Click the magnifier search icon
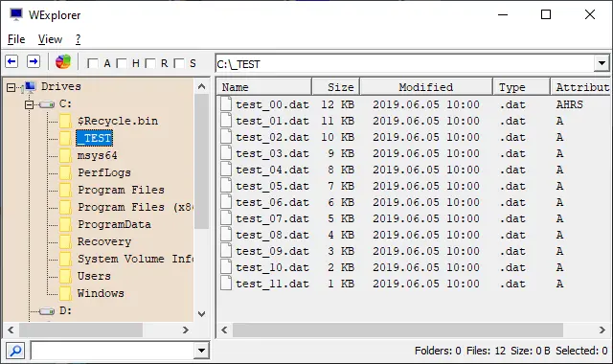The height and width of the screenshot is (364, 613). click(15, 351)
